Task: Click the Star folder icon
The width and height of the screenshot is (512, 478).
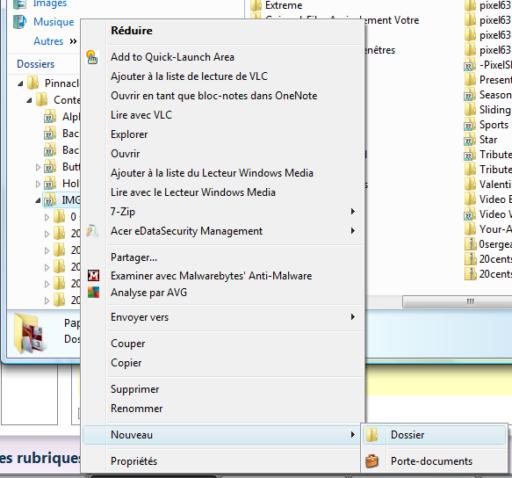Action: 470,139
